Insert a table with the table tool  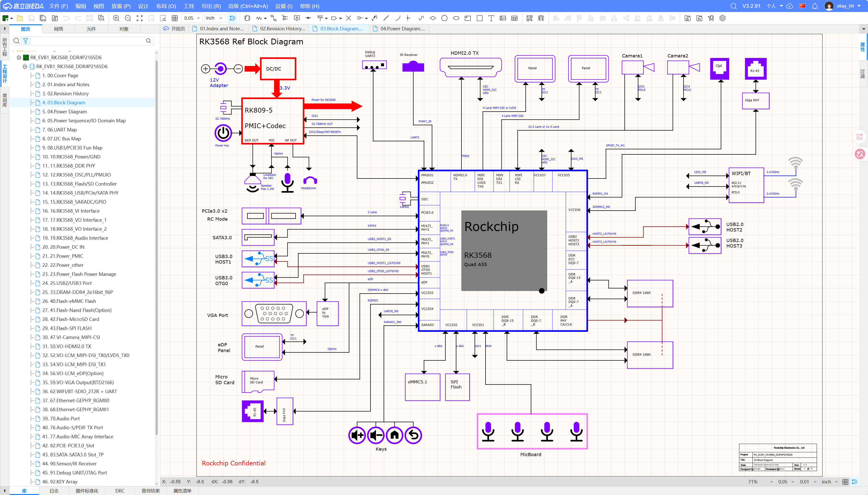pos(514,18)
